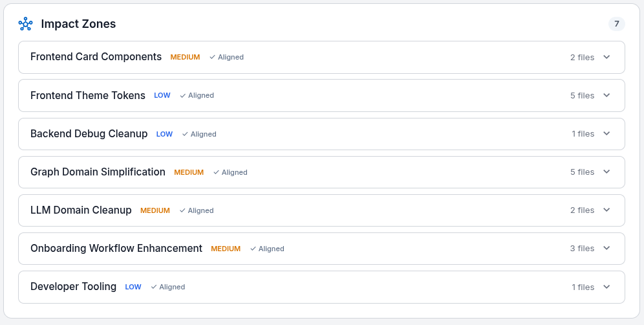Expand the Frontend Theme Tokens chevron
644x325 pixels.
pyautogui.click(x=606, y=95)
